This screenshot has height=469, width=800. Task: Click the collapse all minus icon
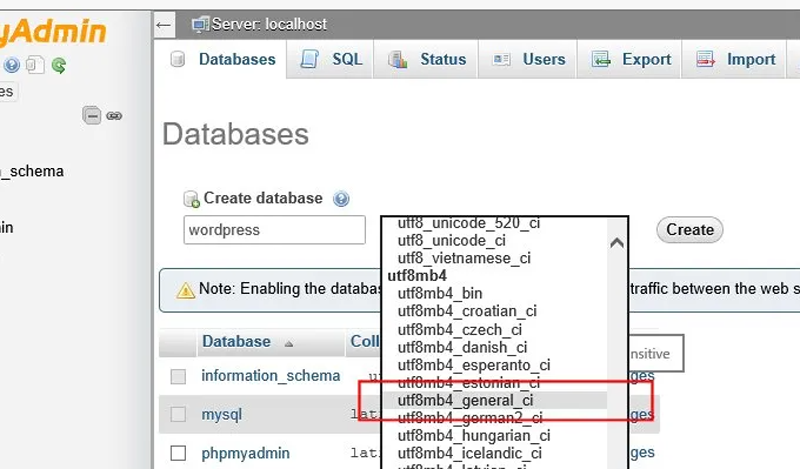coord(92,115)
